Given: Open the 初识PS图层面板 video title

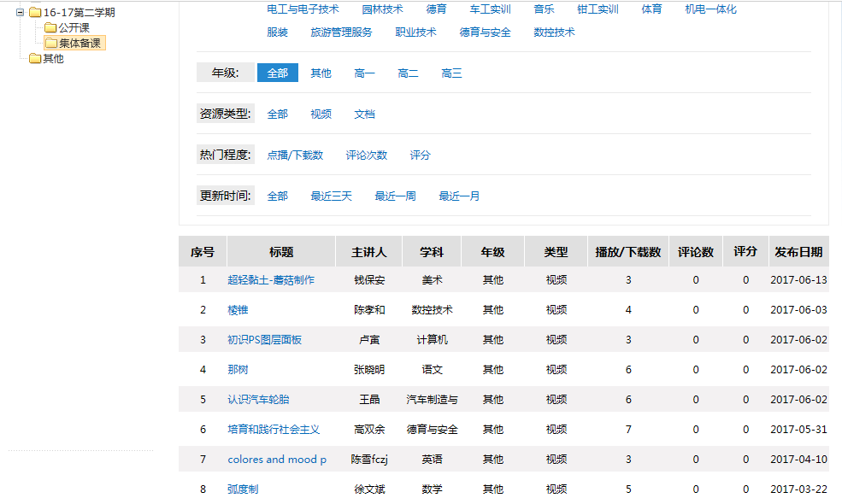Looking at the screenshot, I should click(x=264, y=340).
